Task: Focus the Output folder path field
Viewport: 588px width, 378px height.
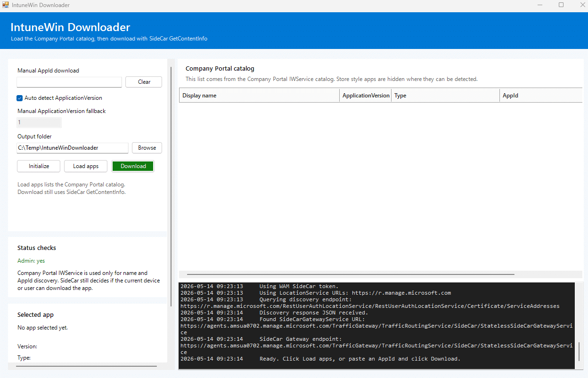Action: 73,148
